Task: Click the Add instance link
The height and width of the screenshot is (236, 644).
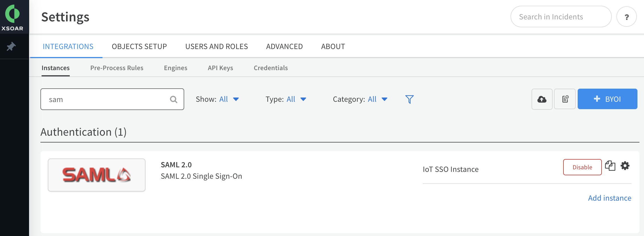Action: pyautogui.click(x=610, y=198)
